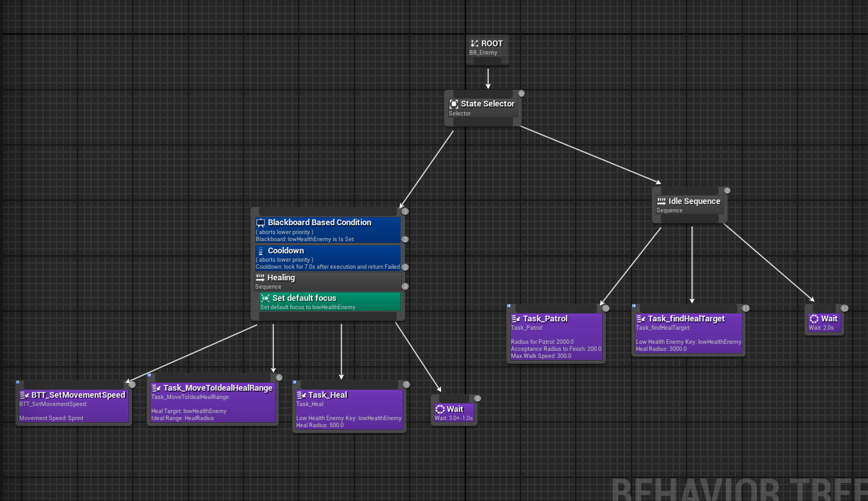Screen dimensions: 868x501
Task: Click the execution index badge on BTT_SetMovementSpeed
Action: click(132, 385)
